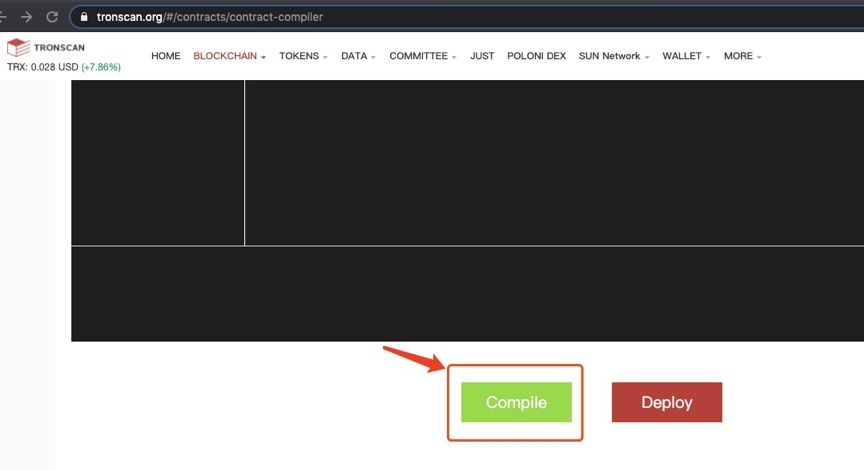Open the BLOCKCHAIN dropdown menu
This screenshot has width=864, height=470.
click(x=229, y=56)
